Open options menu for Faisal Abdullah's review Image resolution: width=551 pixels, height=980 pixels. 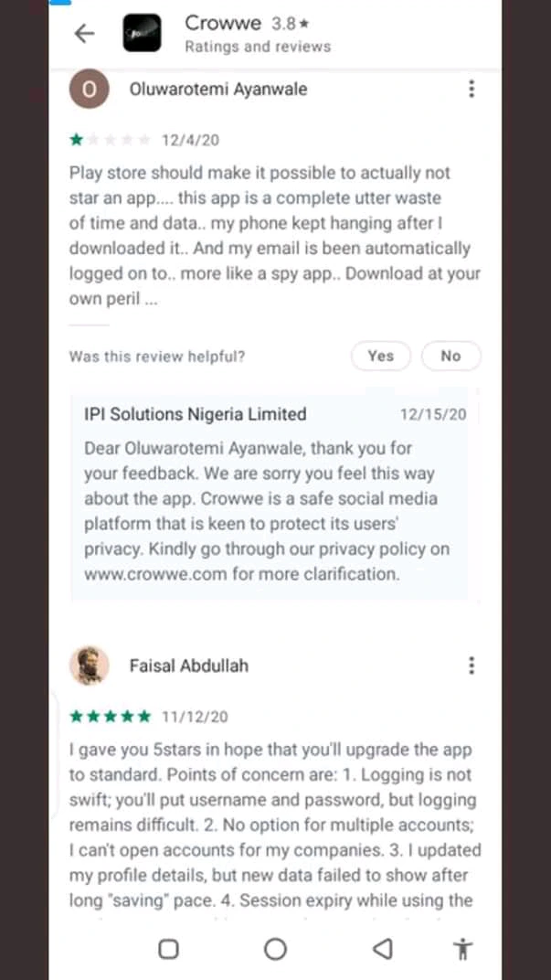click(471, 665)
